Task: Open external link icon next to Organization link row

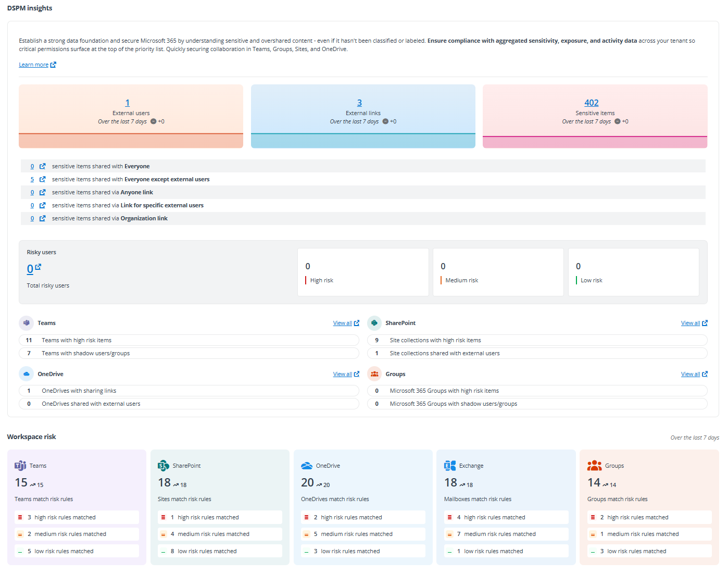Action: tap(42, 218)
